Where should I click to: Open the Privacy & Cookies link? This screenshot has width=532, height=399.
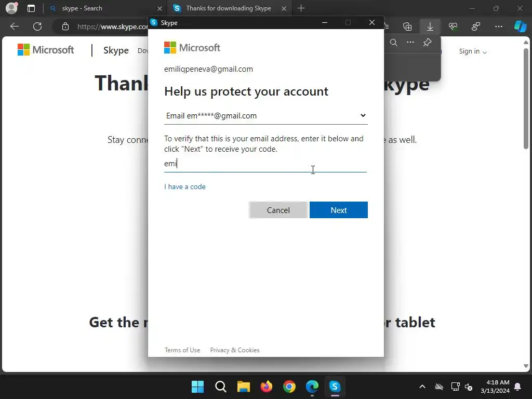pos(235,350)
